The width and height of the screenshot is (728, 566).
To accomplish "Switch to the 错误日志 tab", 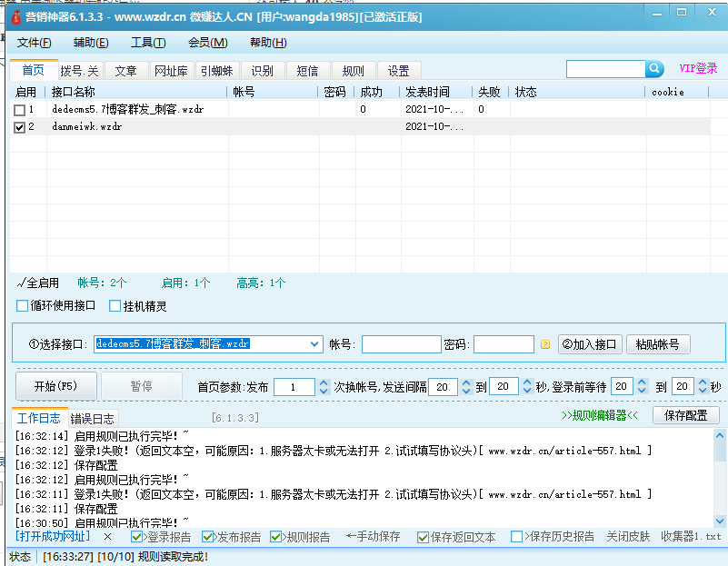I will tap(93, 419).
